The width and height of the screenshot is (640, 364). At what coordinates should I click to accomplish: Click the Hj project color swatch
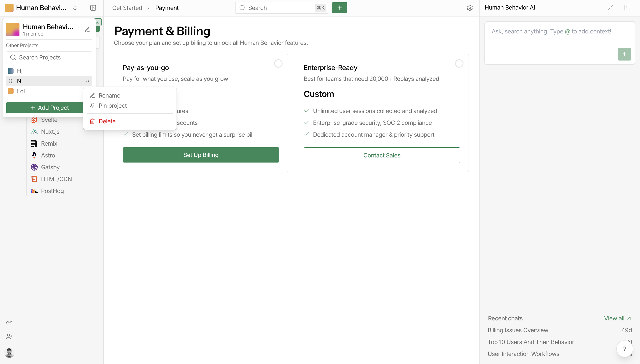(x=11, y=71)
